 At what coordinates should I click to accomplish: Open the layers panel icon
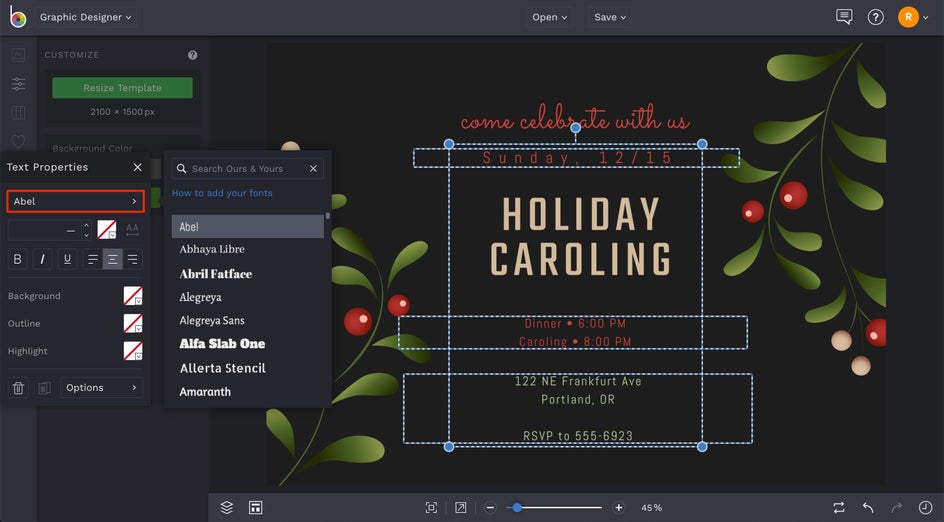click(227, 508)
